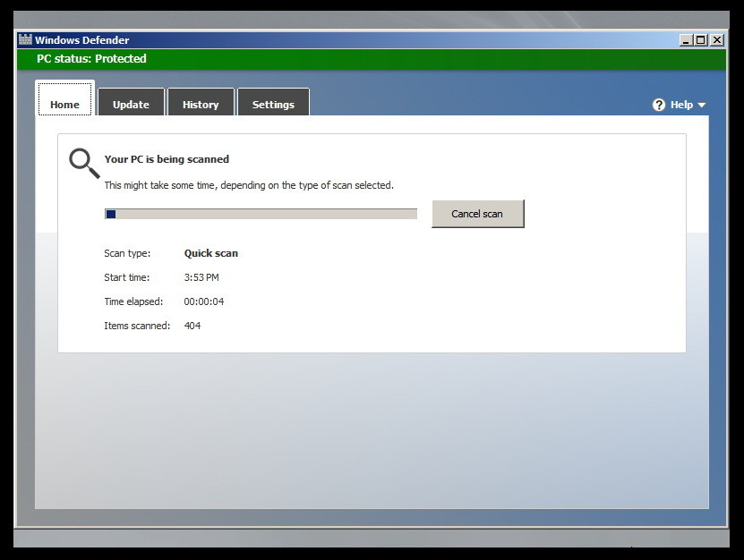This screenshot has width=744, height=560.
Task: Click the Items scanned counter
Action: click(x=192, y=325)
